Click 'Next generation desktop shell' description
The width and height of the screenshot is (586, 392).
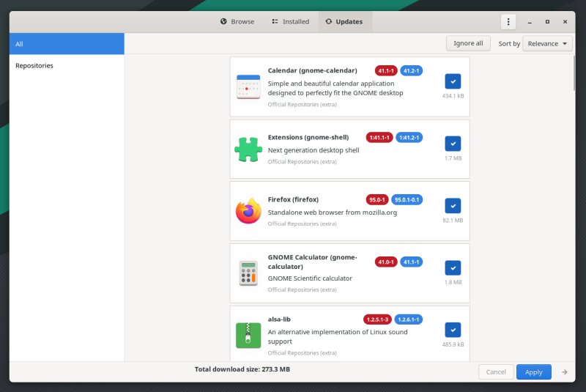tap(314, 150)
